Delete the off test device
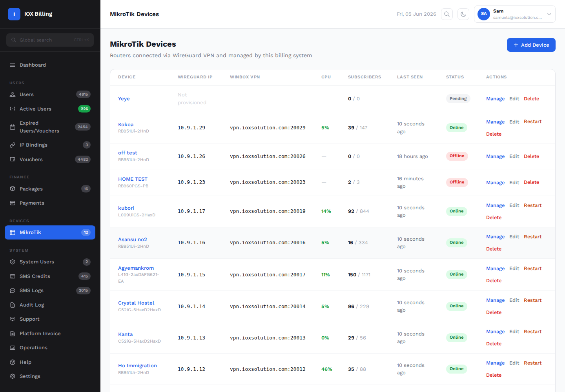The width and height of the screenshot is (565, 392). 531,156
